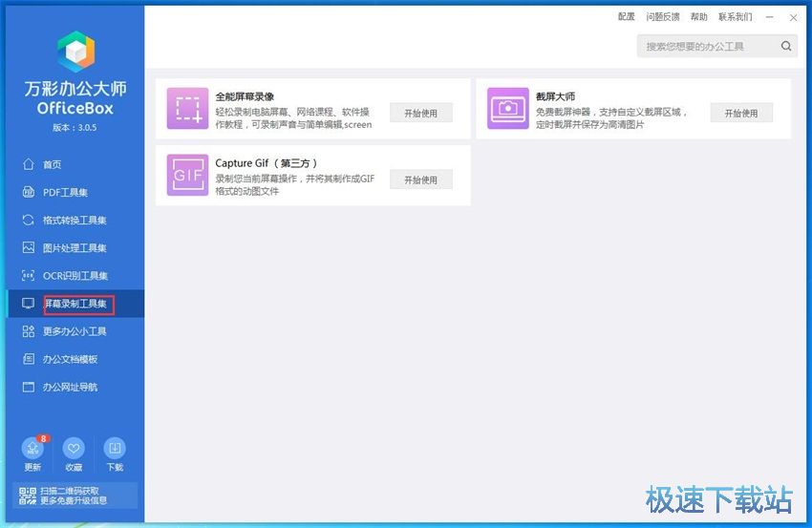Click the 更新 label under update icon
This screenshot has width=812, height=528.
[x=32, y=467]
